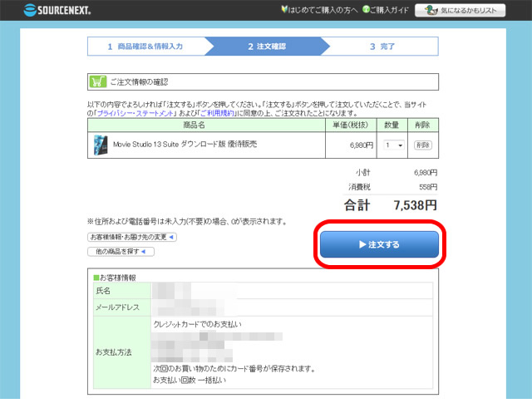The height and width of the screenshot is (413, 532).
Task: Open the 気になるかもリスト button
Action: click(460, 10)
